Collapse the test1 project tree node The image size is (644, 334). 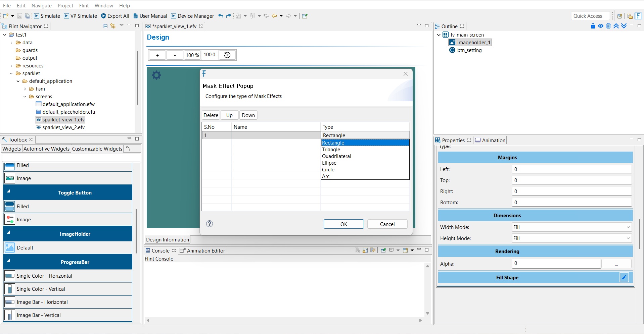point(5,35)
